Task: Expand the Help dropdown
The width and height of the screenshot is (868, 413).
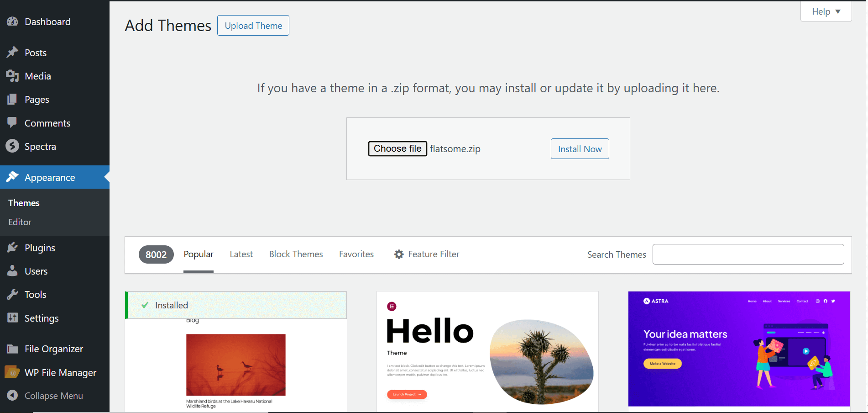Action: tap(826, 11)
